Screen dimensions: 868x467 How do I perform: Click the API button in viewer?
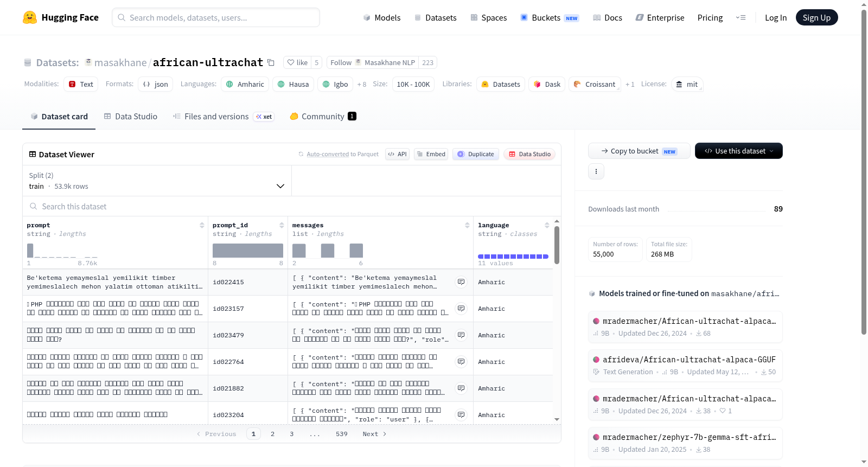pyautogui.click(x=397, y=154)
